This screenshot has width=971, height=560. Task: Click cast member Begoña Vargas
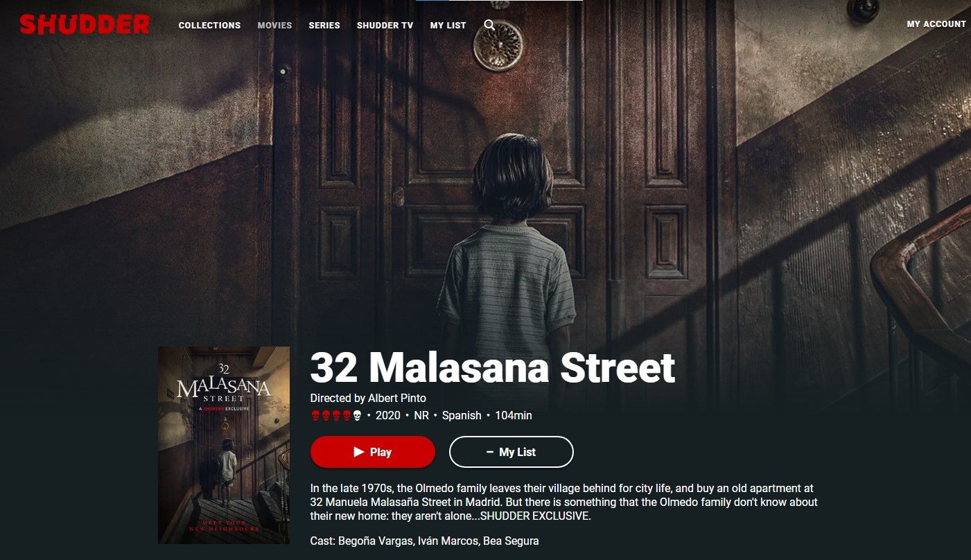(374, 541)
